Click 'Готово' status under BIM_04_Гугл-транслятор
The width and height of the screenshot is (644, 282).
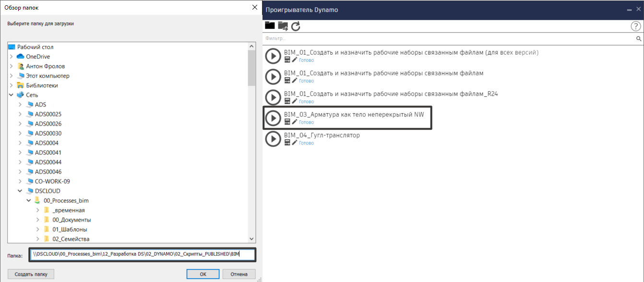pos(306,143)
